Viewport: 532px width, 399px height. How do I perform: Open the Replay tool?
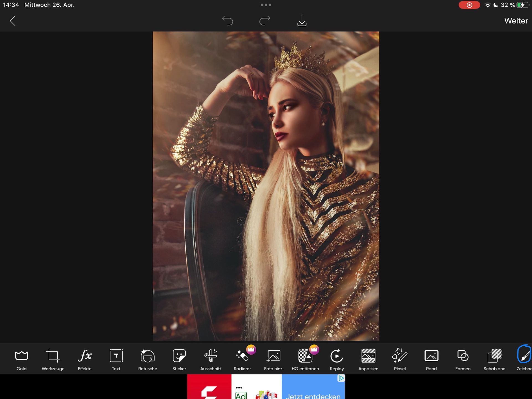pyautogui.click(x=337, y=359)
